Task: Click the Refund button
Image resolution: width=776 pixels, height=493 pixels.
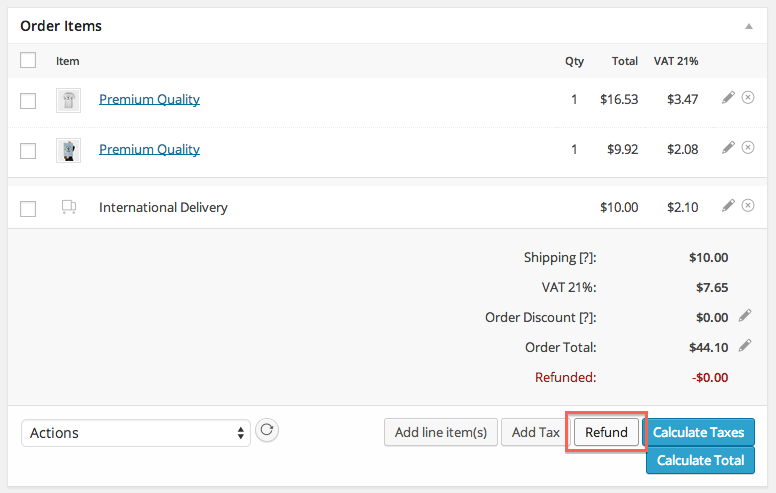Action: pyautogui.click(x=607, y=432)
